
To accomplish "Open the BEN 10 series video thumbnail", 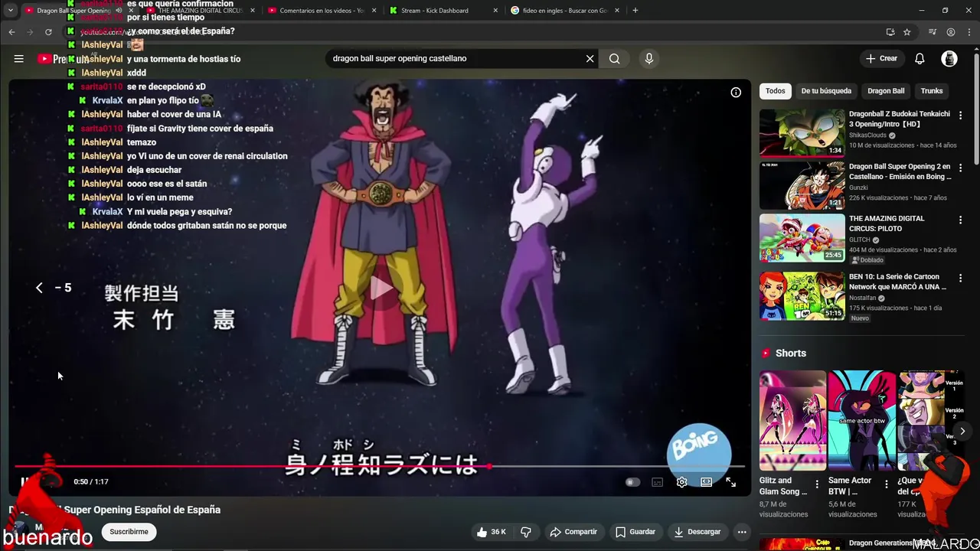I will [x=802, y=295].
